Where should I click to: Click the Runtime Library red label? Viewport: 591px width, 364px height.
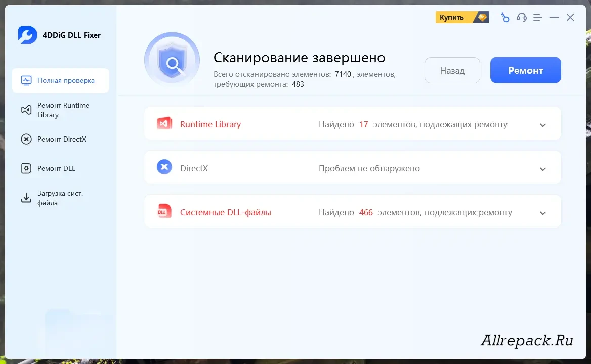pyautogui.click(x=210, y=124)
